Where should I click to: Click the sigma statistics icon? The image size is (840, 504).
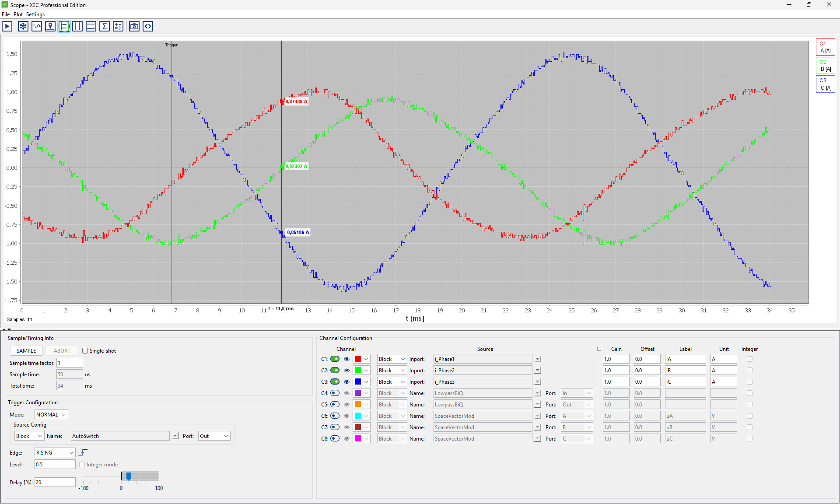(x=105, y=26)
